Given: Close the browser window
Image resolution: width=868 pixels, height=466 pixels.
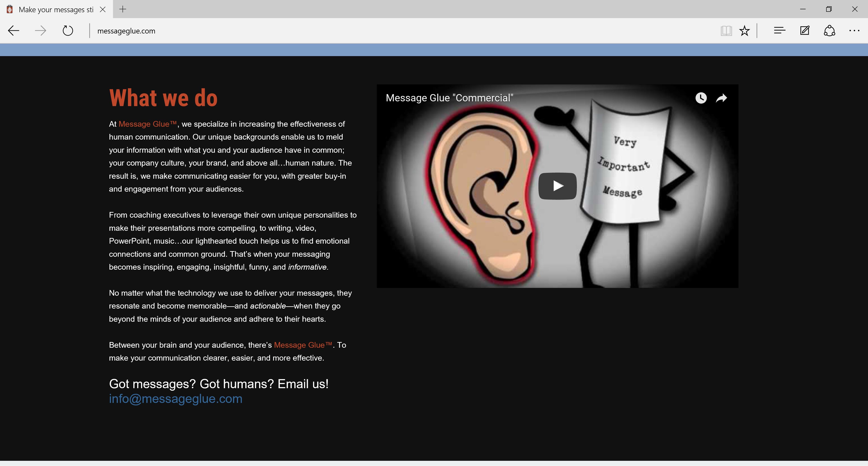Looking at the screenshot, I should 854,9.
